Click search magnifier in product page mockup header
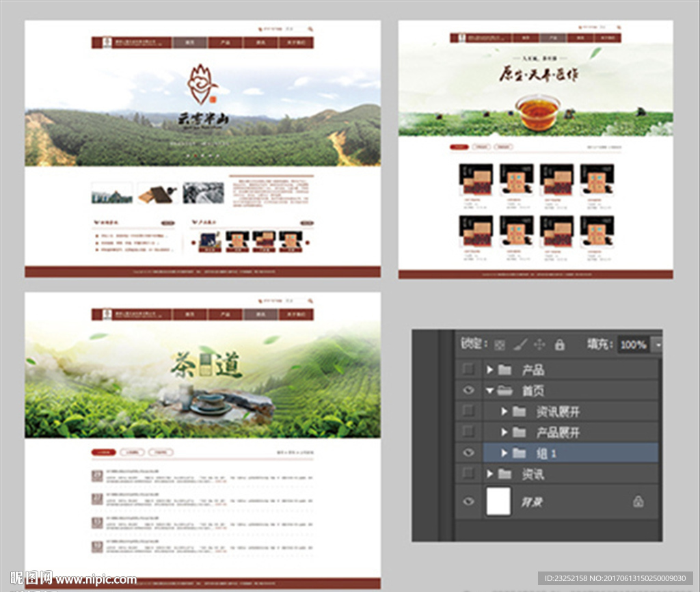The image size is (700, 592). (619, 27)
